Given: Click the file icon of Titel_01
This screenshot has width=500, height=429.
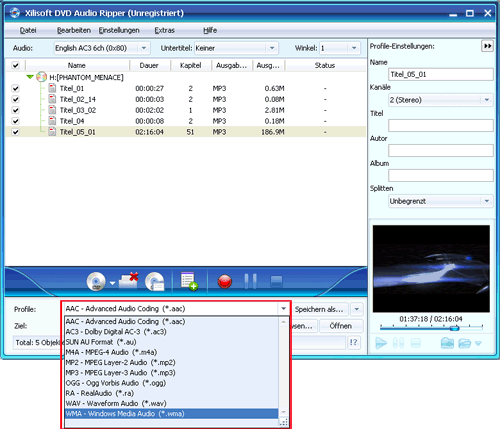Looking at the screenshot, I should tap(52, 88).
